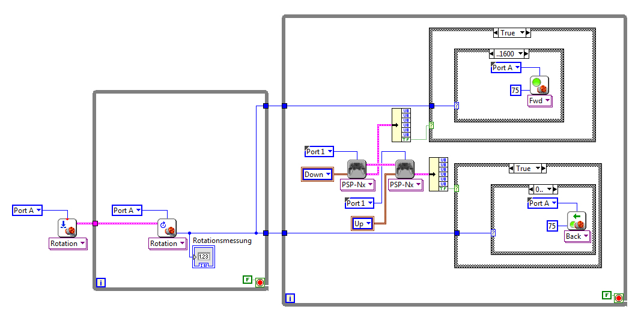This screenshot has width=644, height=312.
Task: Click the stop terminal of the first while loop
Action: [260, 282]
